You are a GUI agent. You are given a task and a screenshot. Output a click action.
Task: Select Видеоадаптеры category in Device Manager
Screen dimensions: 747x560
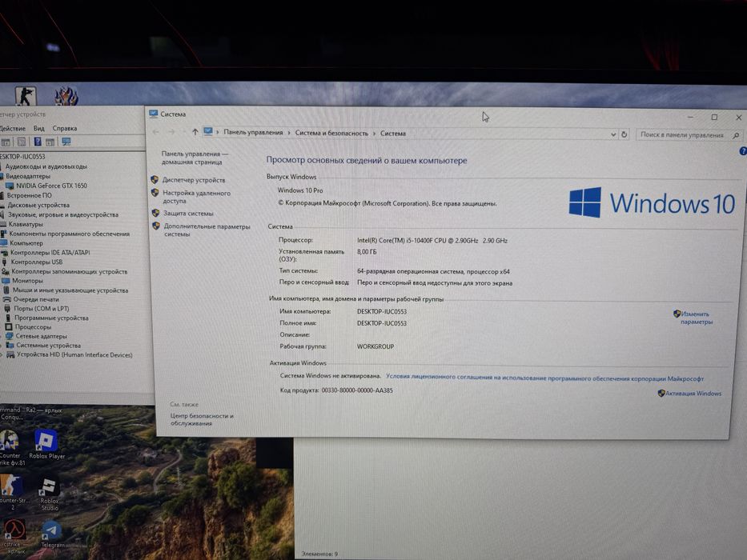pos(28,176)
